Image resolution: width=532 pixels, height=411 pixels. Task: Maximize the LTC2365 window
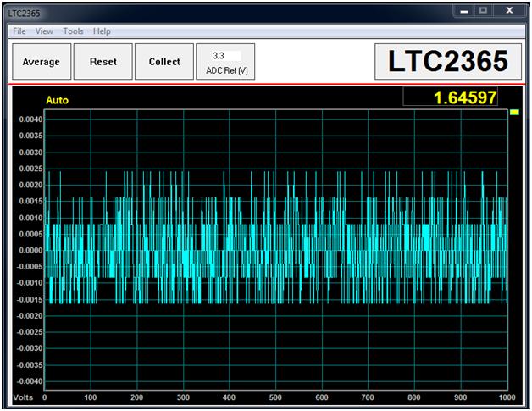483,11
